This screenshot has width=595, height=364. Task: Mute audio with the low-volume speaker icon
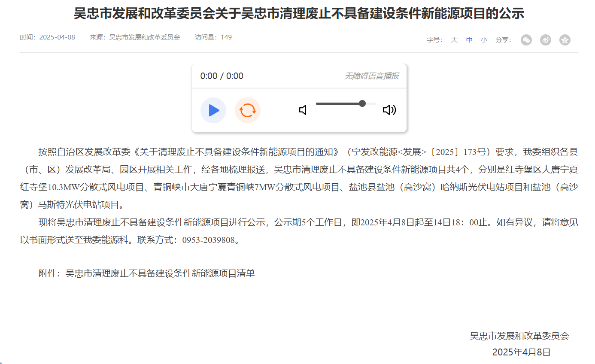pos(303,110)
